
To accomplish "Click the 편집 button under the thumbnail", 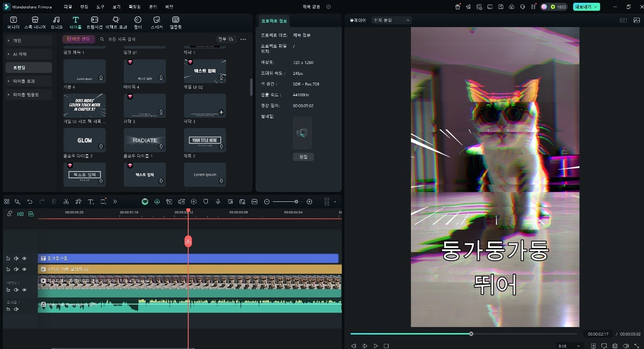I will click(x=303, y=157).
